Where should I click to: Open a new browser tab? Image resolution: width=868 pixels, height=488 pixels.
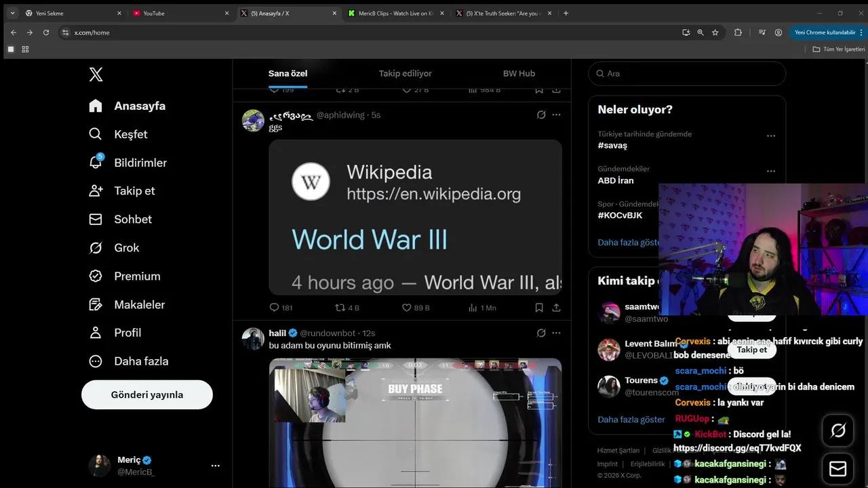click(x=566, y=13)
